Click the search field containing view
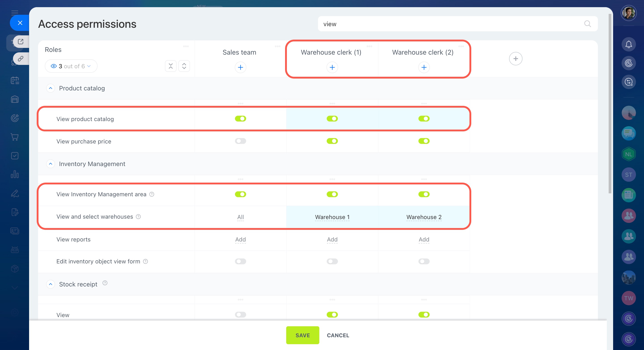Viewport: 644px width, 350px height. click(450, 24)
